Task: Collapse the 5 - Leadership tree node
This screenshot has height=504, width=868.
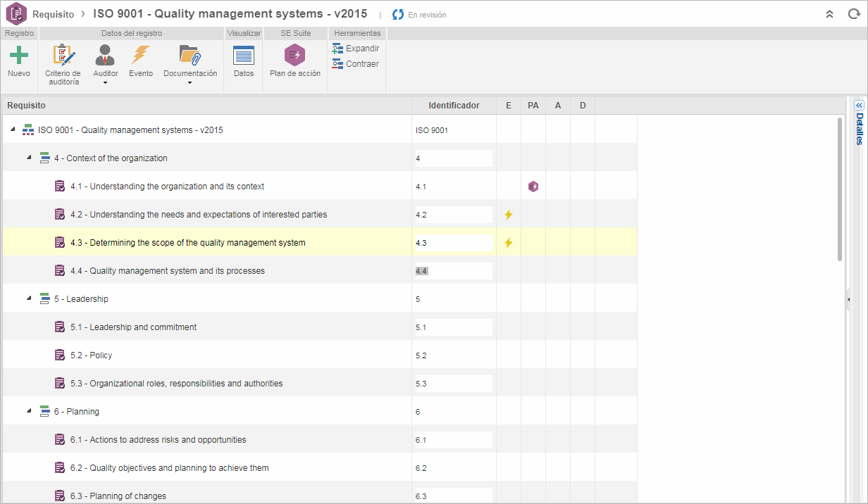Action: 29,298
